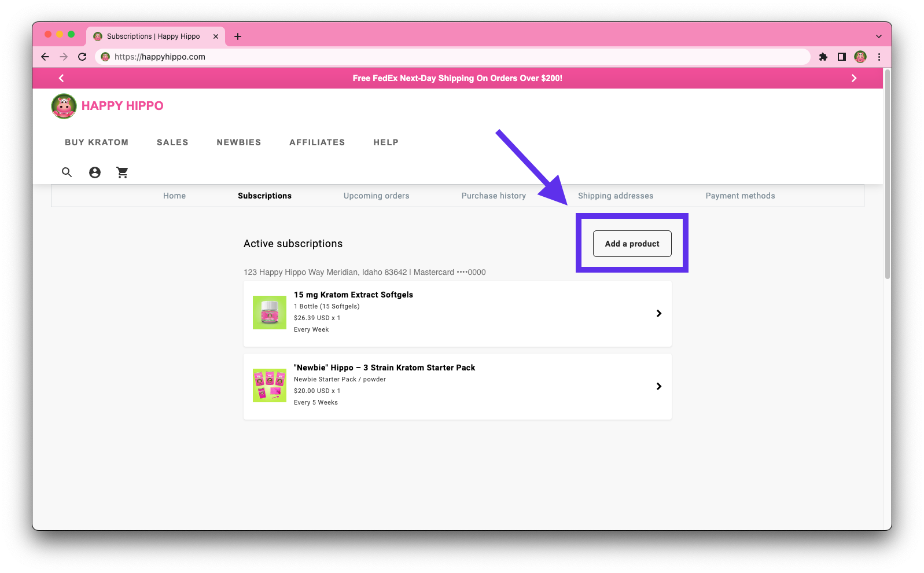
Task: Open the Chrome three-dot menu
Action: 879,57
